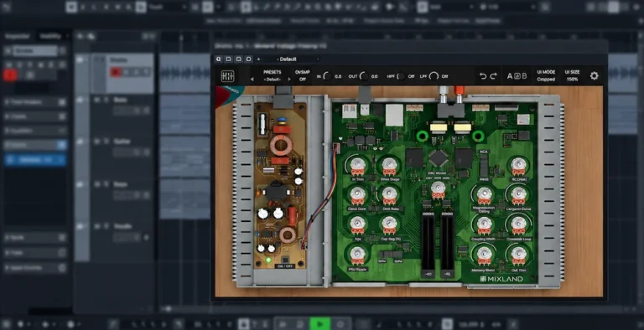Image resolution: width=644 pixels, height=330 pixels.
Task: Go to next preset with right arrow
Action: [289, 80]
